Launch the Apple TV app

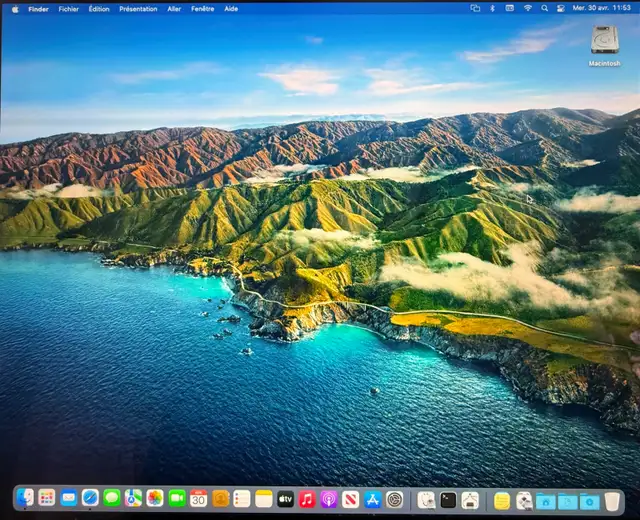pos(286,499)
